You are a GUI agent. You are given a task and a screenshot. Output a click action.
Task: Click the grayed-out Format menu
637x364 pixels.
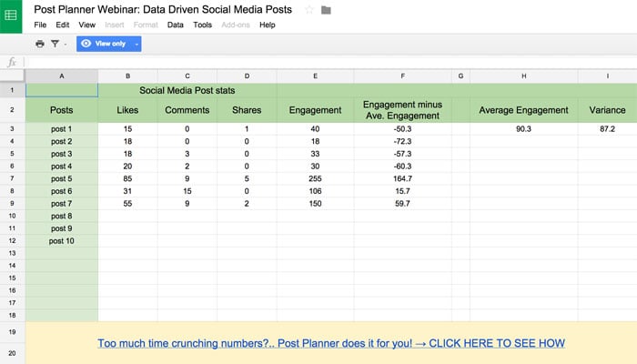point(146,25)
